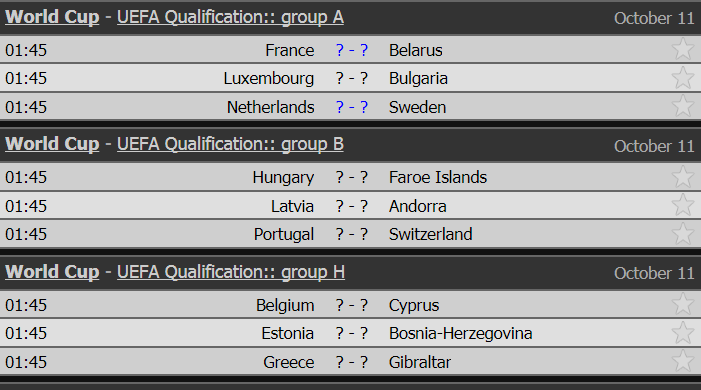This screenshot has height=390, width=701.
Task: Favorite the Portugal vs Switzerland match
Action: [x=683, y=233]
